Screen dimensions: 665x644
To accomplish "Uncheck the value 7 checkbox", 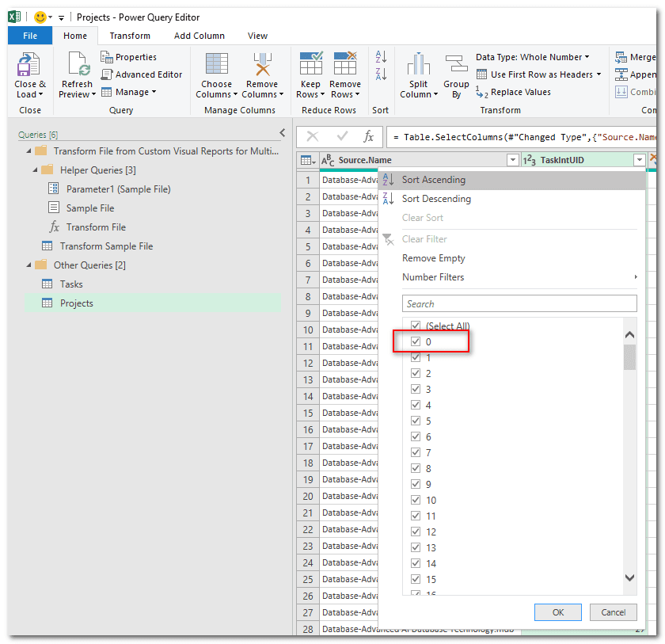I will (416, 452).
